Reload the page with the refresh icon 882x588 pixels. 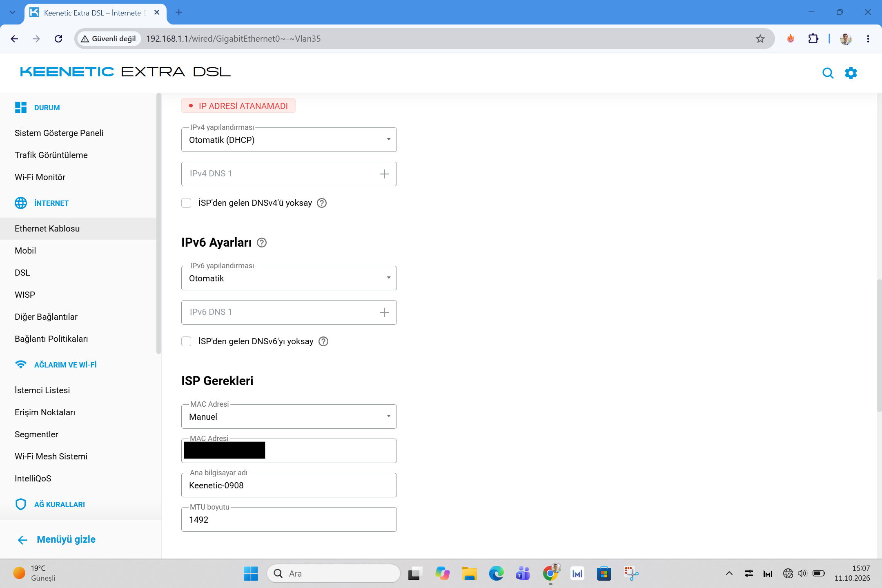pyautogui.click(x=58, y=39)
